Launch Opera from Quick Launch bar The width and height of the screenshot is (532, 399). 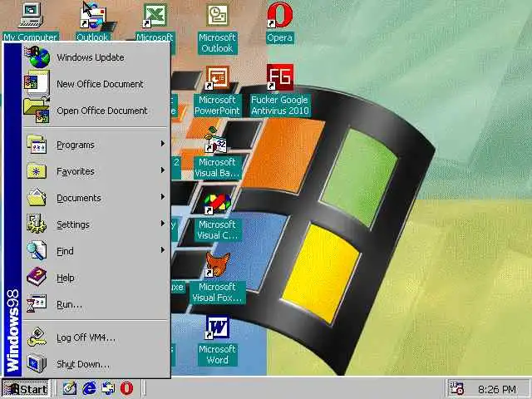tap(127, 388)
